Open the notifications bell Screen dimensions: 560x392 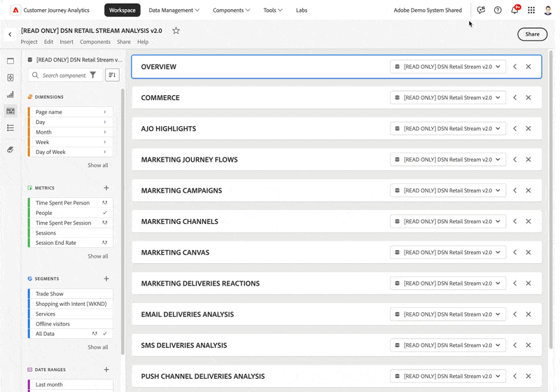tap(514, 10)
